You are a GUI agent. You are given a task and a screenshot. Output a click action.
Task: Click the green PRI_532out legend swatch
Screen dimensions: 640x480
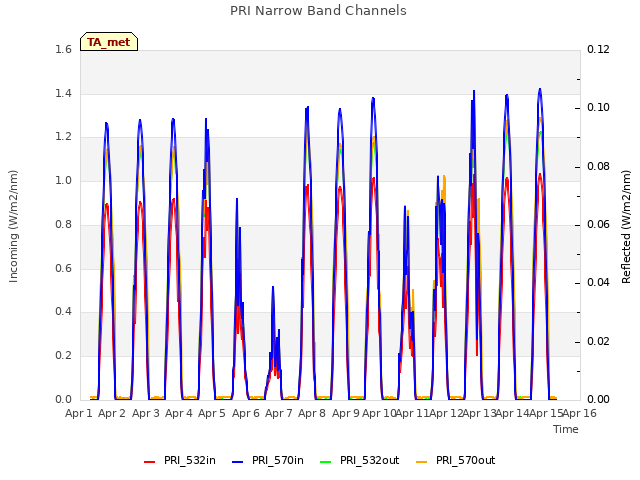coord(326,462)
